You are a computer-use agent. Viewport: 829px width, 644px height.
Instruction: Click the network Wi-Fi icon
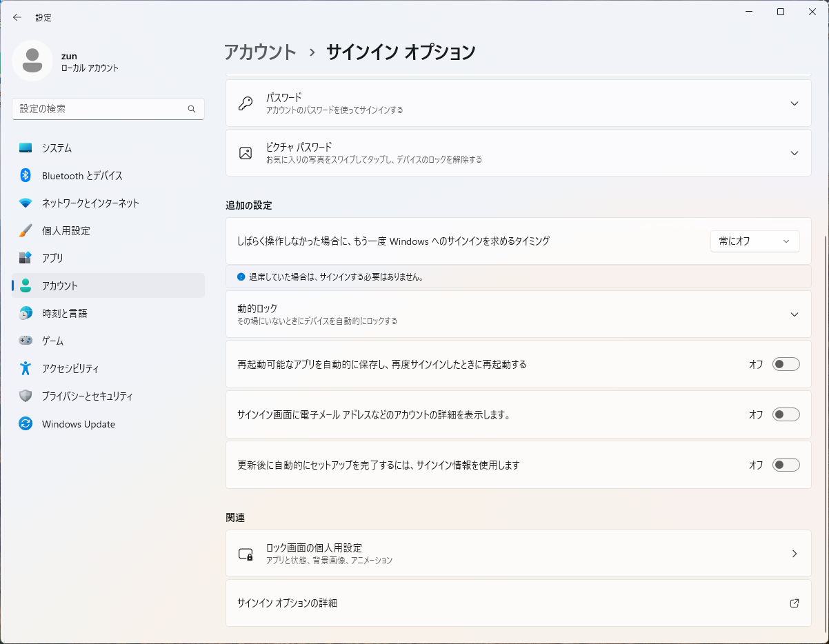pyautogui.click(x=26, y=203)
